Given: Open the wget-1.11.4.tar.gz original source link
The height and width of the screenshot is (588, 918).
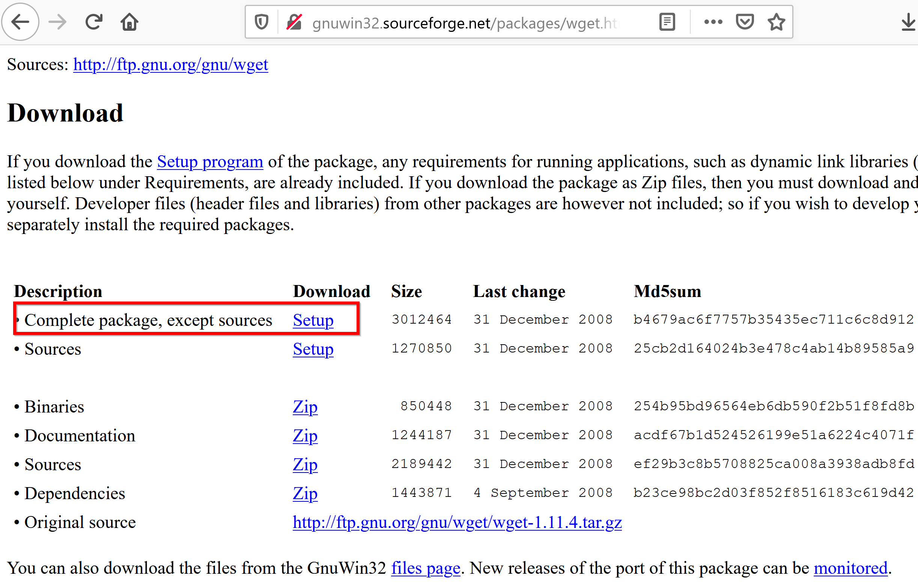Looking at the screenshot, I should pyautogui.click(x=457, y=522).
